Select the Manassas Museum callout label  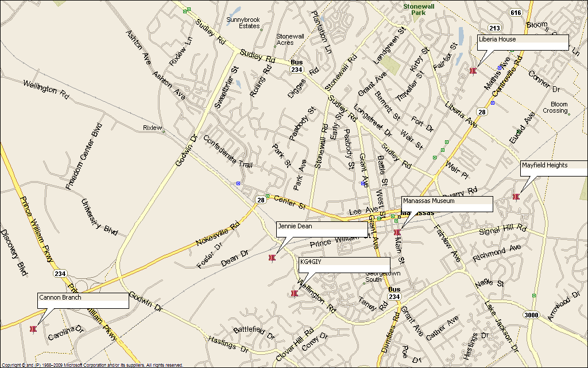[447, 204]
